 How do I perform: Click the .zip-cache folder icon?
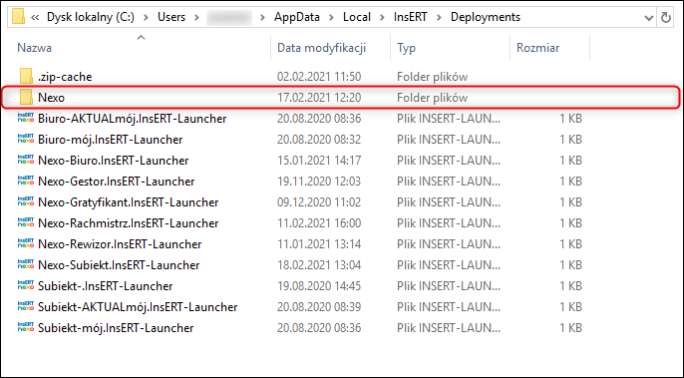26,76
